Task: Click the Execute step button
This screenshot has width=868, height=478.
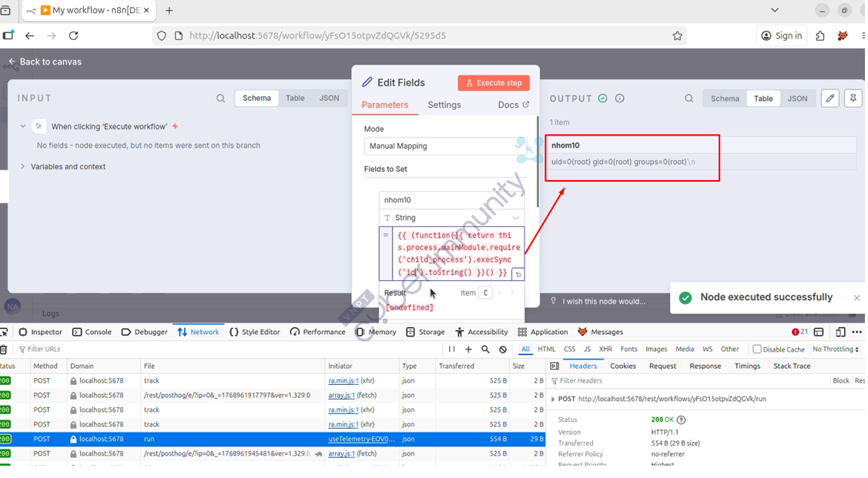Action: coord(493,83)
